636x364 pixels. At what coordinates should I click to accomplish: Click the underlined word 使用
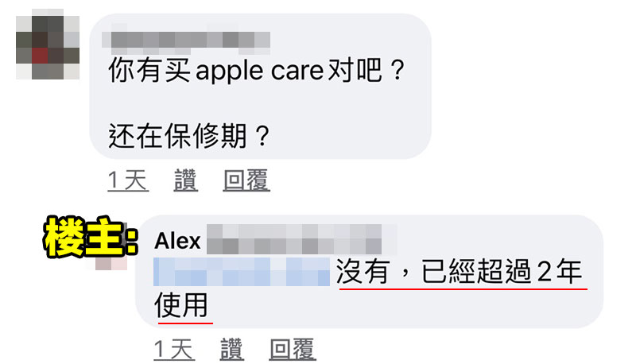point(181,305)
